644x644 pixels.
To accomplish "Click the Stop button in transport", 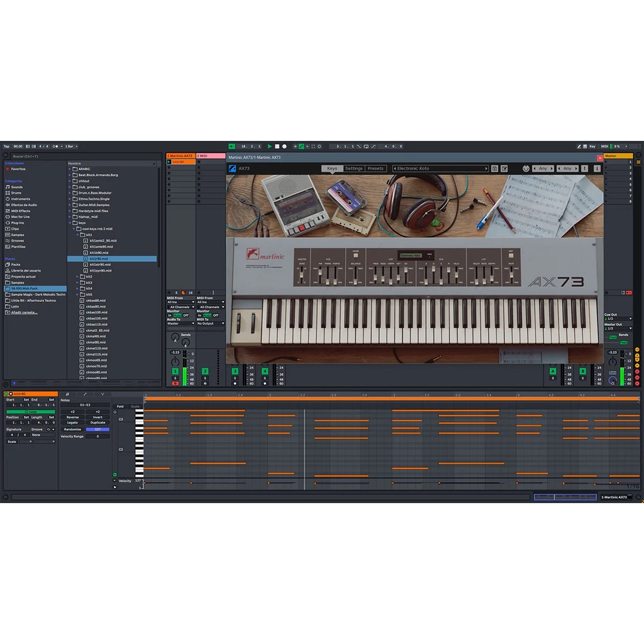I will click(x=277, y=146).
